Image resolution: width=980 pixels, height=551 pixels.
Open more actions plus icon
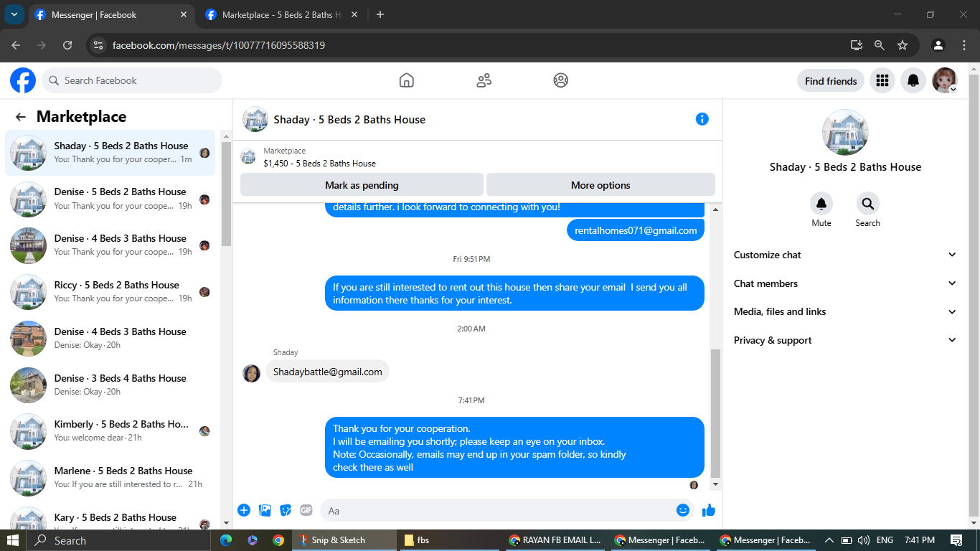pos(244,510)
